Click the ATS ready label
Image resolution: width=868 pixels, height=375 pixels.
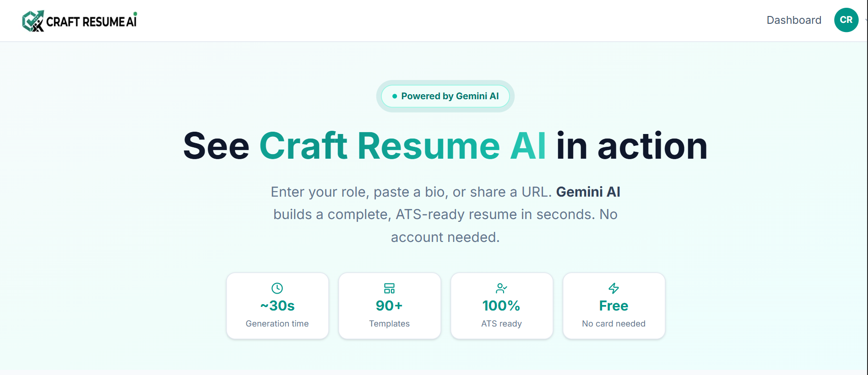pos(501,323)
